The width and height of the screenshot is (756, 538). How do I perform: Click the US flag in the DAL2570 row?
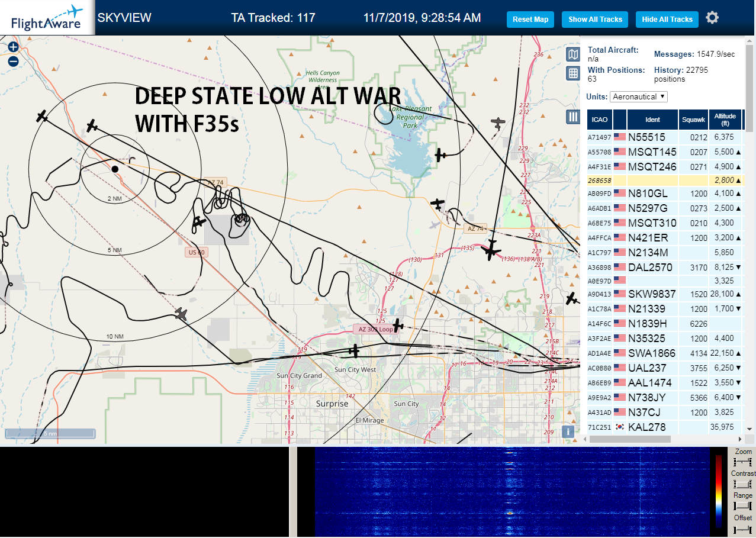pyautogui.click(x=619, y=268)
